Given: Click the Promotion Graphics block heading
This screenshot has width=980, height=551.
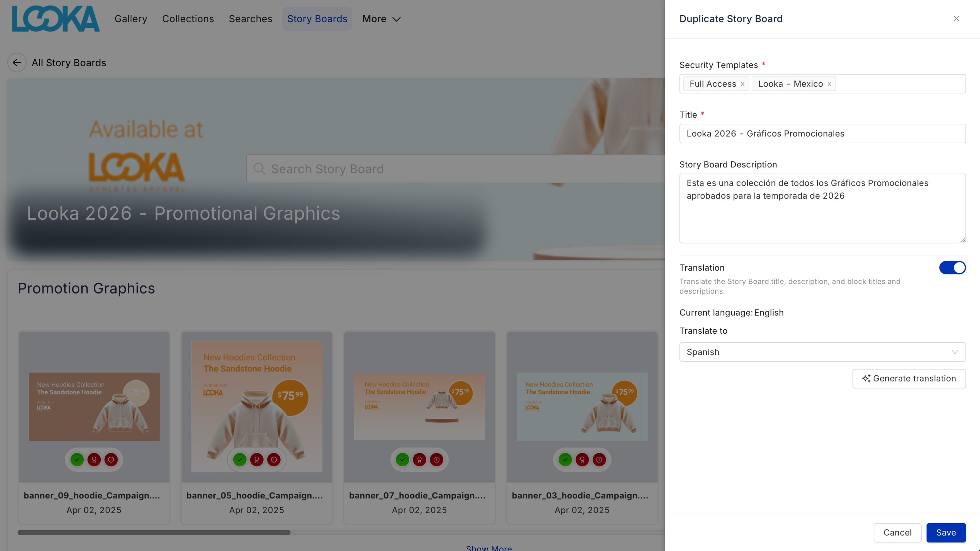Looking at the screenshot, I should 86,288.
